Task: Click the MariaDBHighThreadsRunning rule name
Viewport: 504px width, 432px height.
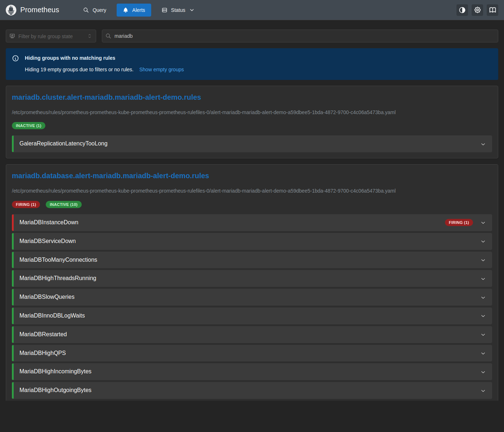Action: click(x=58, y=278)
